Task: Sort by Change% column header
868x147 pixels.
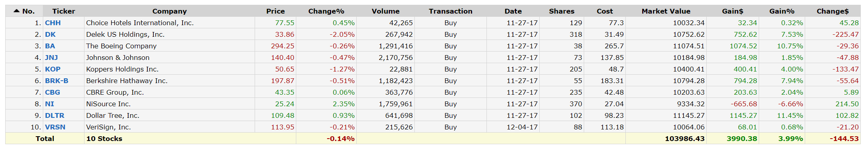Action: coord(326,11)
